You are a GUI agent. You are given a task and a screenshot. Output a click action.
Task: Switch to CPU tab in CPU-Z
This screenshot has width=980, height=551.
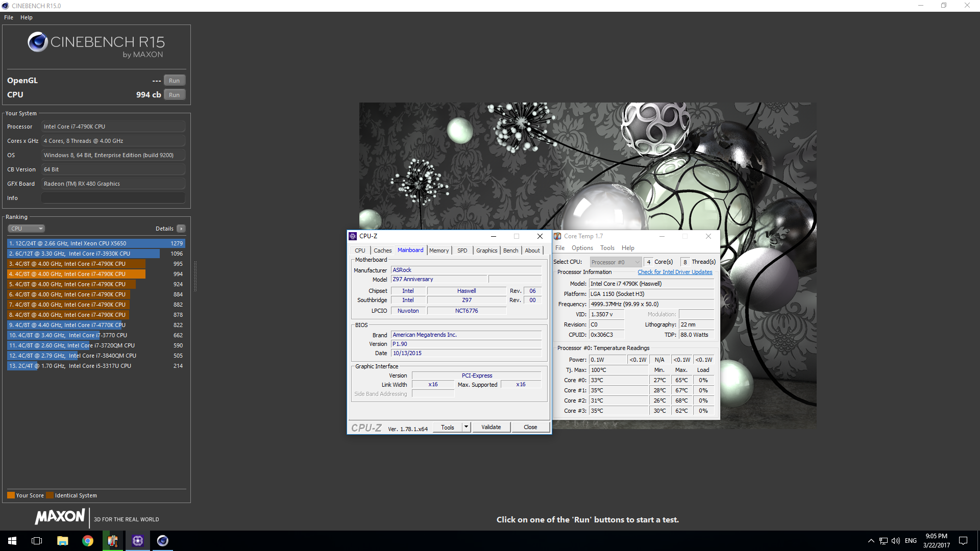(360, 251)
